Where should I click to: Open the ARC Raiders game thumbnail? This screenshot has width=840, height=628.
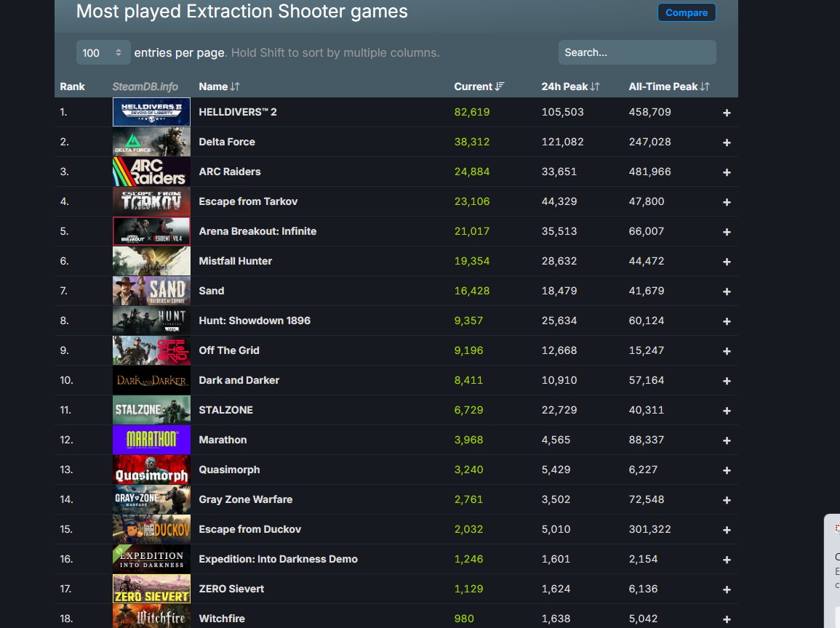pos(151,172)
